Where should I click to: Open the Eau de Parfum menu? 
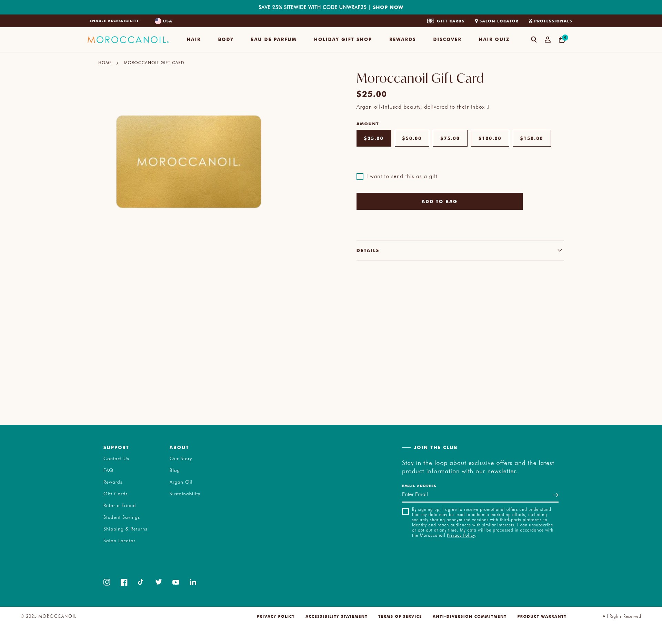click(274, 39)
